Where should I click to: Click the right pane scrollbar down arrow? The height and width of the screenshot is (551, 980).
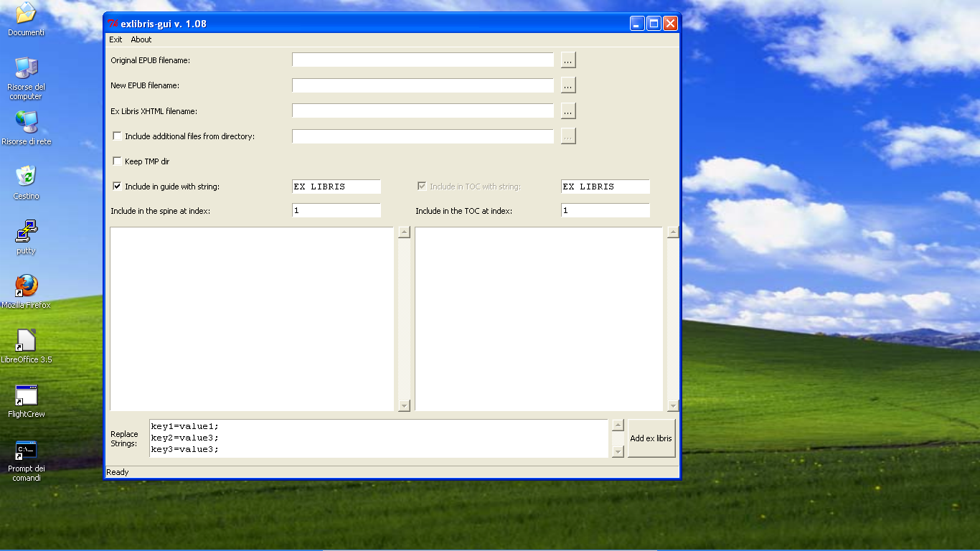click(x=673, y=406)
